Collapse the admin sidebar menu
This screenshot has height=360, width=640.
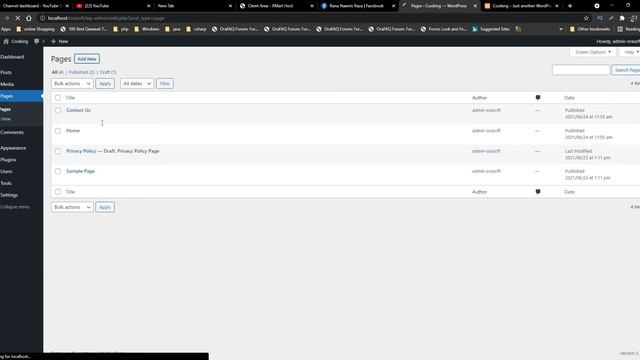click(15, 207)
